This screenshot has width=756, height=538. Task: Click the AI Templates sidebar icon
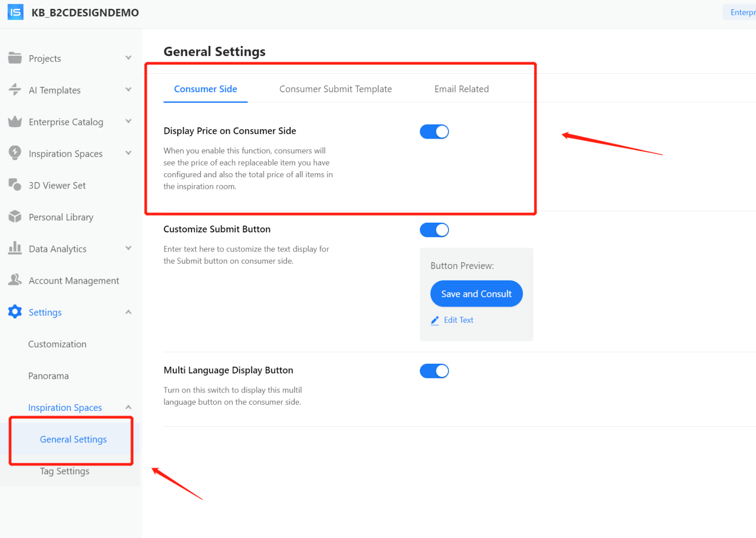tap(15, 90)
